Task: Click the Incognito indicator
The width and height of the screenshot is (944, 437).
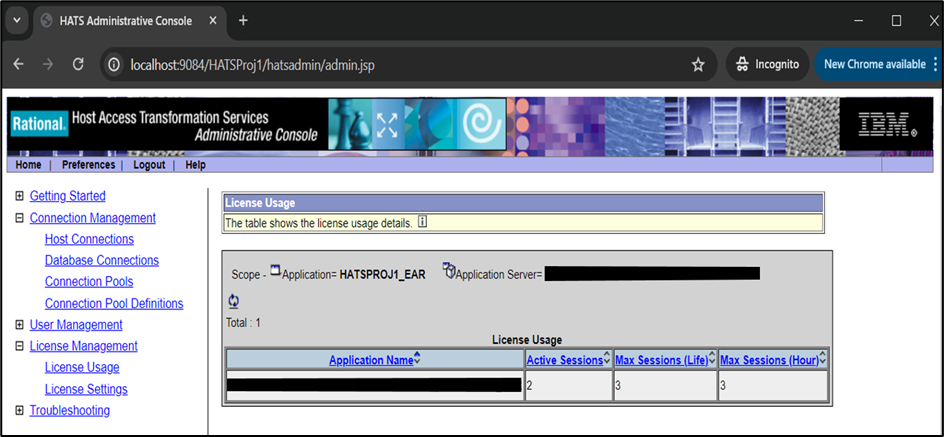Action: (767, 64)
